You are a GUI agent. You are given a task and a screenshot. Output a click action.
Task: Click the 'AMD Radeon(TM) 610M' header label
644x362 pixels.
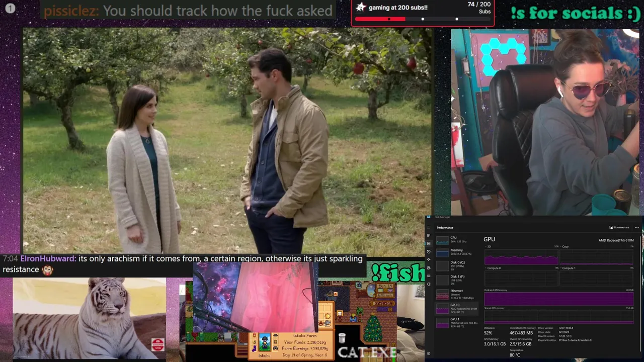point(616,240)
